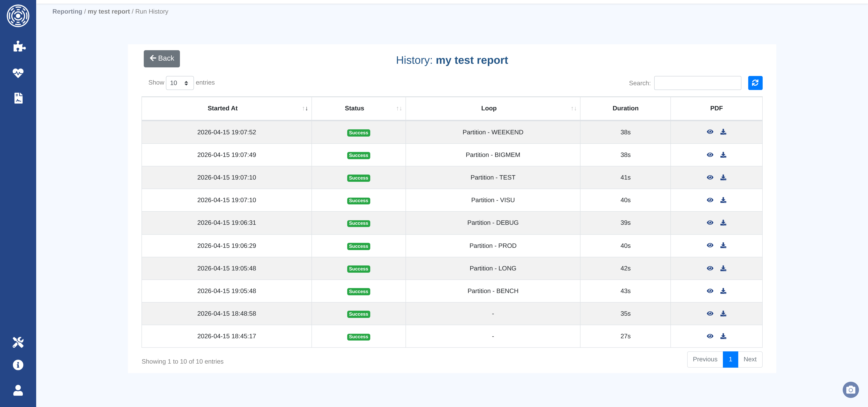Go to the Next pagination page
868x407 pixels.
pyautogui.click(x=750, y=360)
